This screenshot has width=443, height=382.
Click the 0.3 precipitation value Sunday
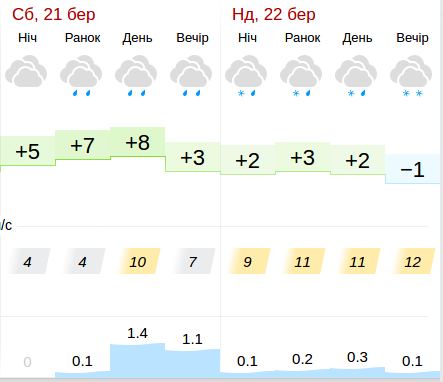357,357
